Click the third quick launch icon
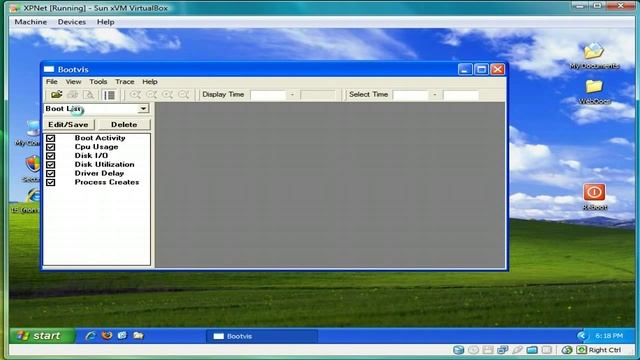Image resolution: width=640 pixels, height=360 pixels. point(122,336)
